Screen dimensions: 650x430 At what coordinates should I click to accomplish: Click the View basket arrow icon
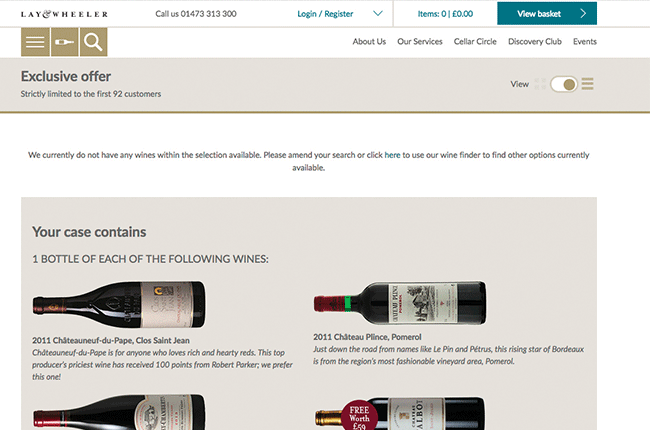coord(583,14)
